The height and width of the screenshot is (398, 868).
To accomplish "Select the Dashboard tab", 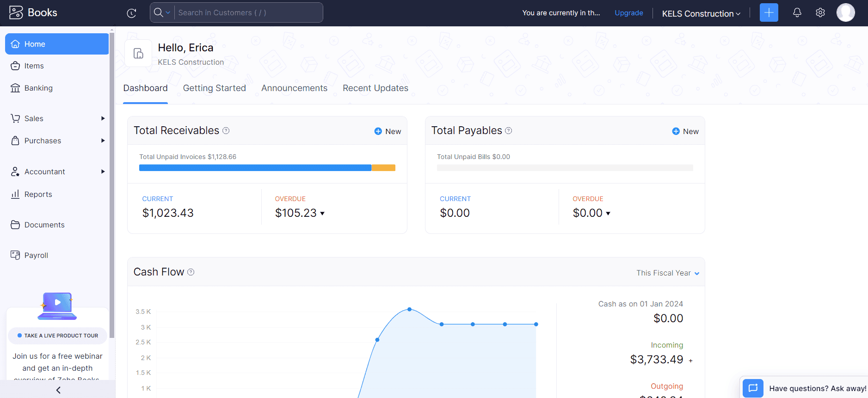I will tap(145, 88).
